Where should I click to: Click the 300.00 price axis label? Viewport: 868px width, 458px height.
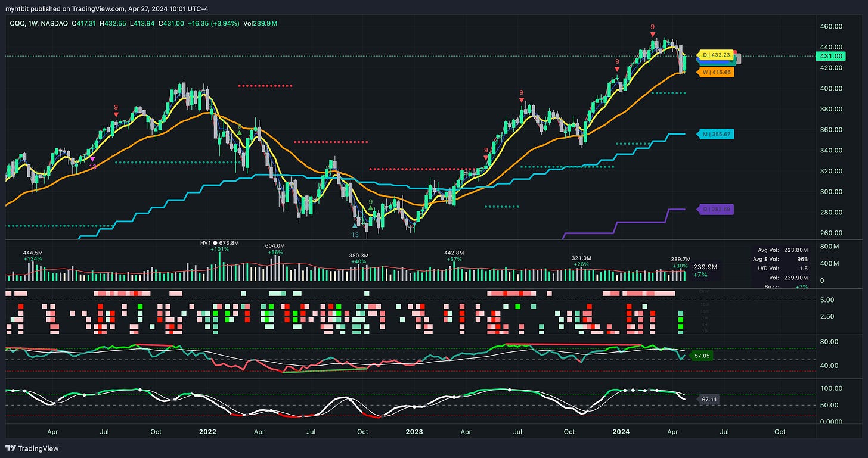(830, 192)
